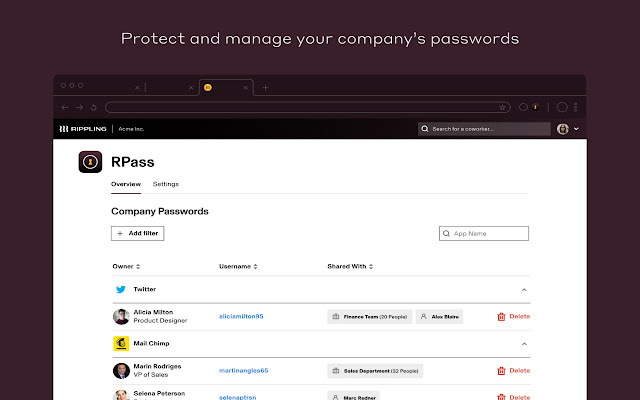Click the Finance Team shared chip
The image size is (640, 400).
click(370, 317)
